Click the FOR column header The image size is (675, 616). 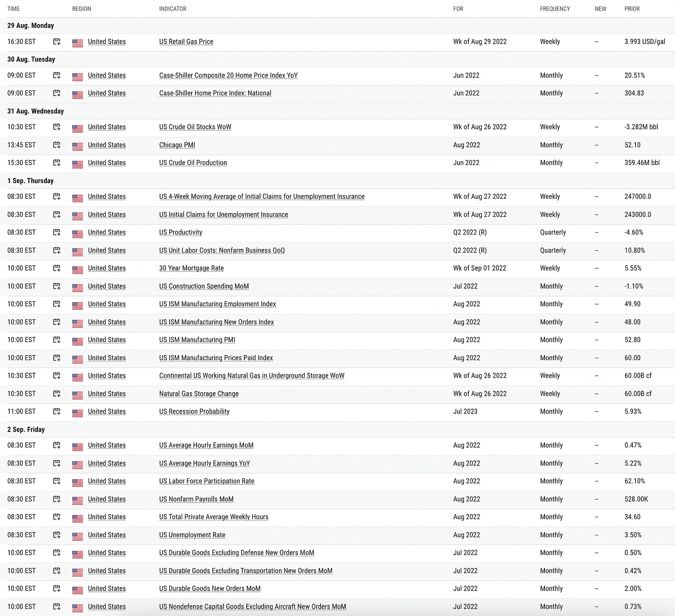(458, 9)
